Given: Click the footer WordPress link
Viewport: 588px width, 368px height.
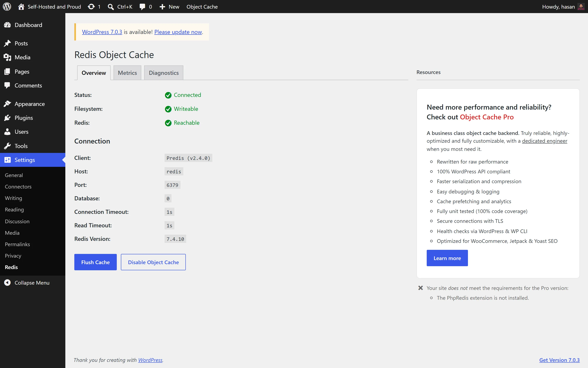Looking at the screenshot, I should pos(150,360).
